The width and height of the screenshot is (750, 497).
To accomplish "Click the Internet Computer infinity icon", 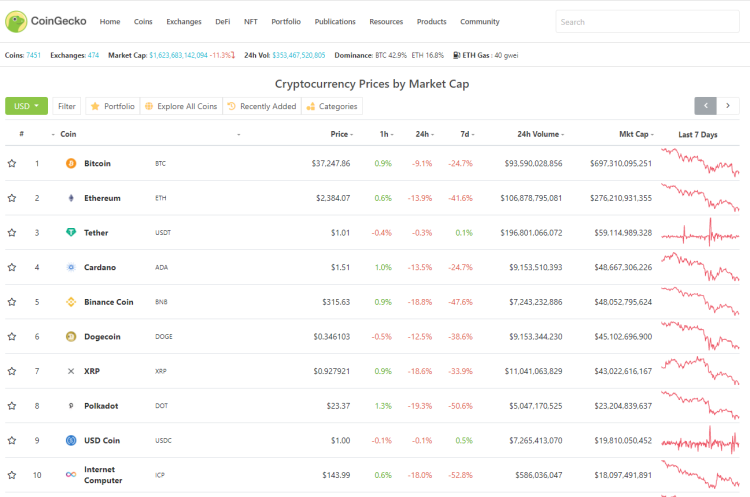I will [71, 475].
